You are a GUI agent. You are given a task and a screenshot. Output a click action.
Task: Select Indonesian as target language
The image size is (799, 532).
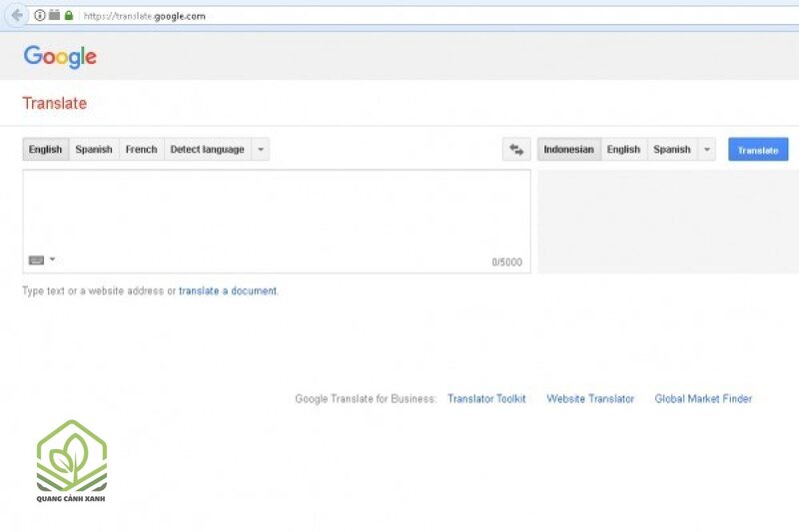click(x=568, y=150)
